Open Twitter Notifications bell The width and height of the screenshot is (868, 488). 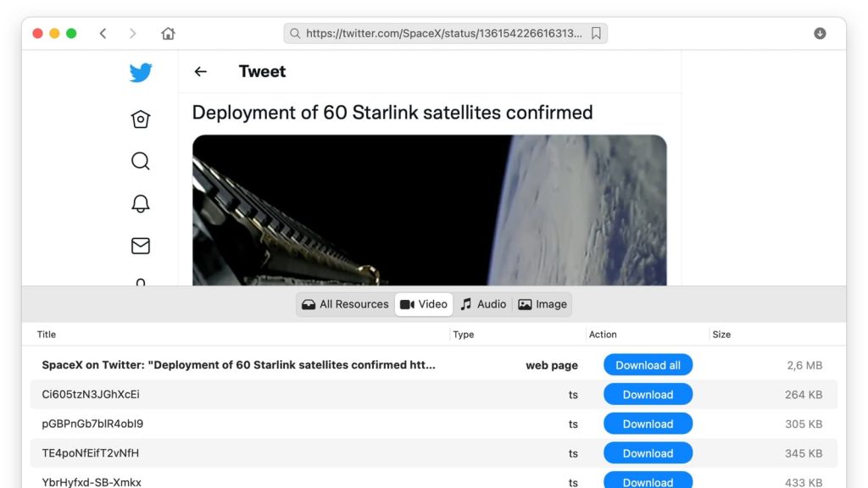(141, 203)
